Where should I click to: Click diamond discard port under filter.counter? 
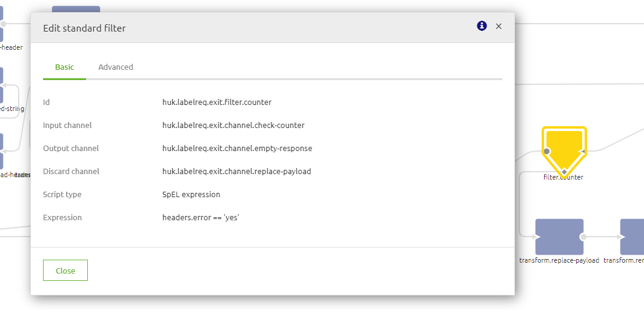coord(564,172)
